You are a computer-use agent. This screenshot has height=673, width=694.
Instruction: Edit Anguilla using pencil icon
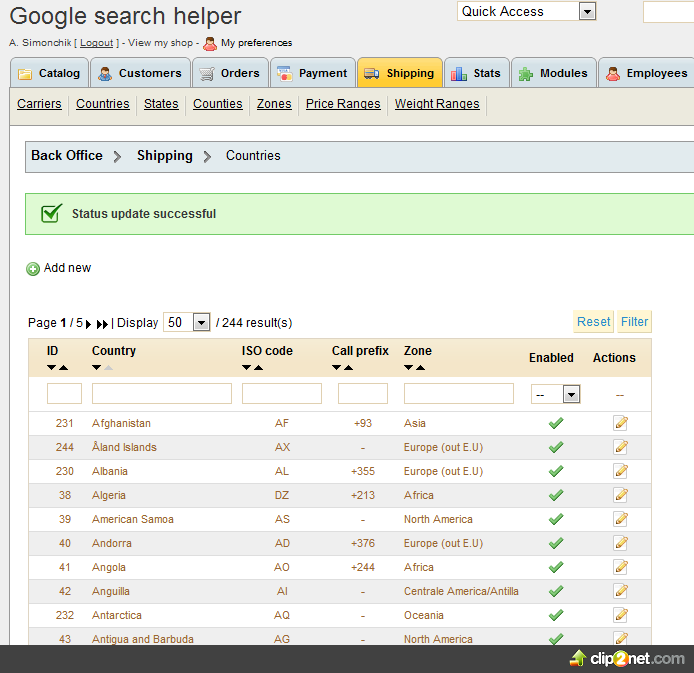coord(621,591)
